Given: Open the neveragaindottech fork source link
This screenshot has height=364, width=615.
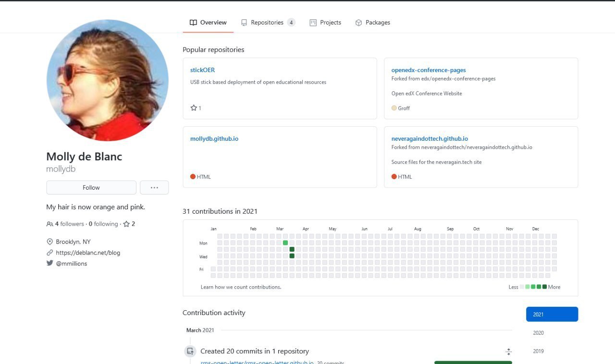Looking at the screenshot, I should coord(477,147).
